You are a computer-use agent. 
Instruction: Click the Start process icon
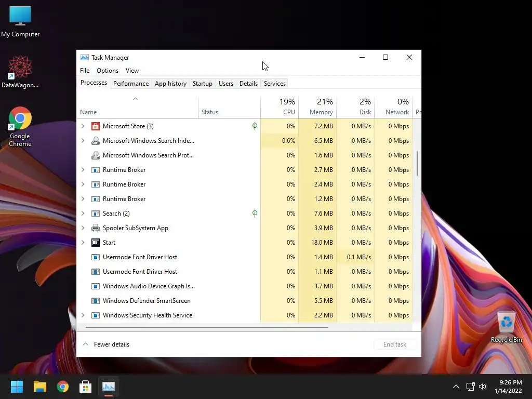tap(96, 243)
